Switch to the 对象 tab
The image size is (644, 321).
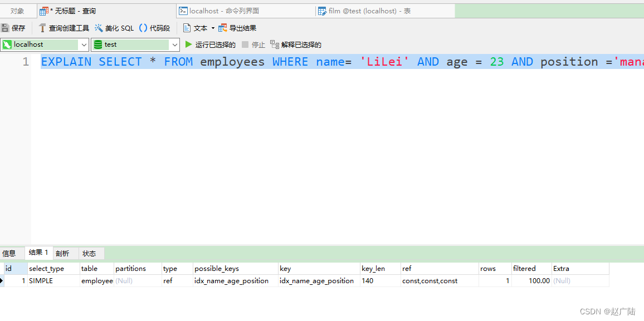tap(17, 11)
